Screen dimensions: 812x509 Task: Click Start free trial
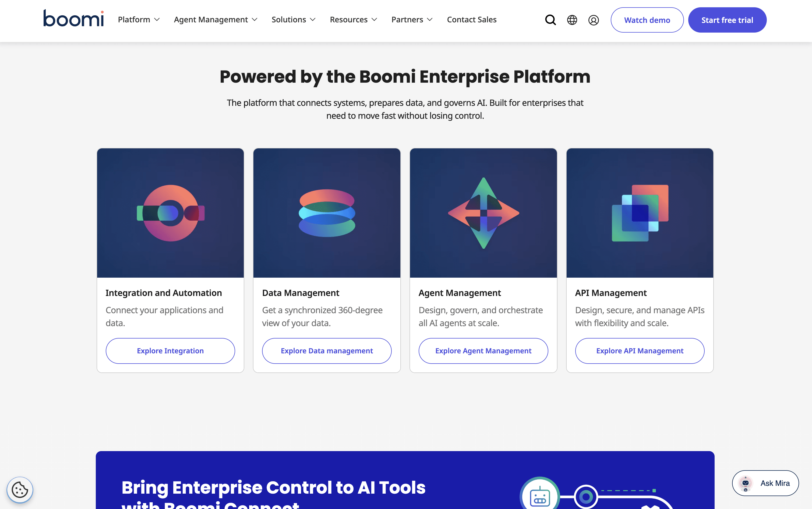(x=727, y=20)
